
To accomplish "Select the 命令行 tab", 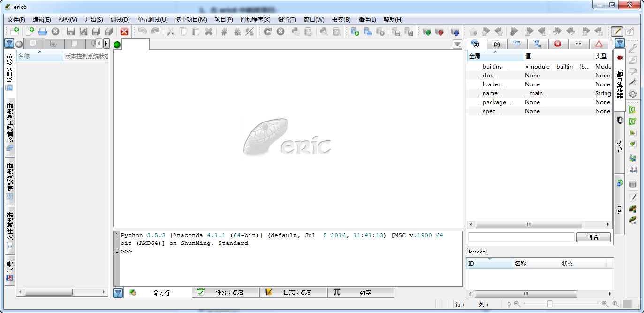I will pyautogui.click(x=158, y=292).
